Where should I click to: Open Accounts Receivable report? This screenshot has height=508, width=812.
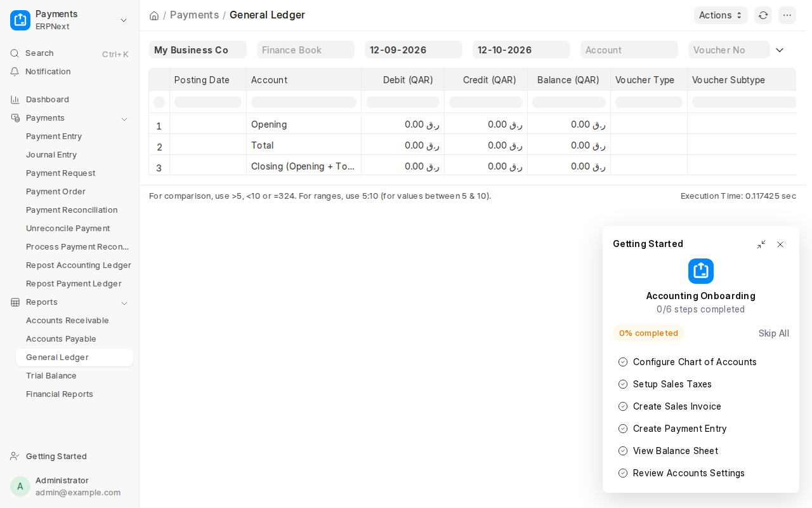[74, 321]
